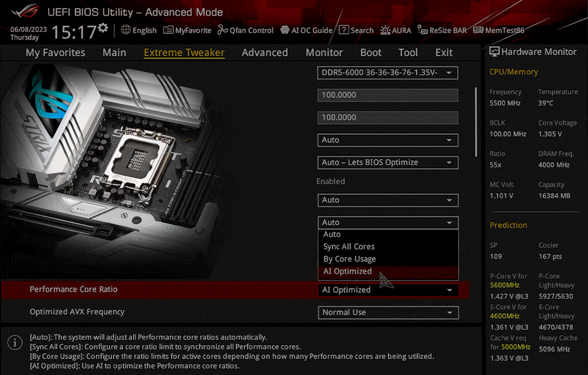Open the Monitor tab

pyautogui.click(x=325, y=53)
